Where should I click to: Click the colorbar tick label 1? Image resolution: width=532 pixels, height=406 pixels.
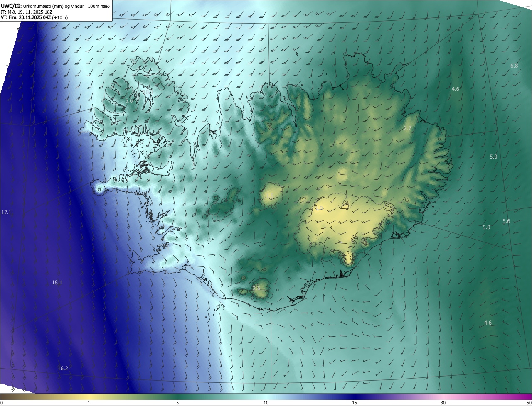[x=89, y=403]
